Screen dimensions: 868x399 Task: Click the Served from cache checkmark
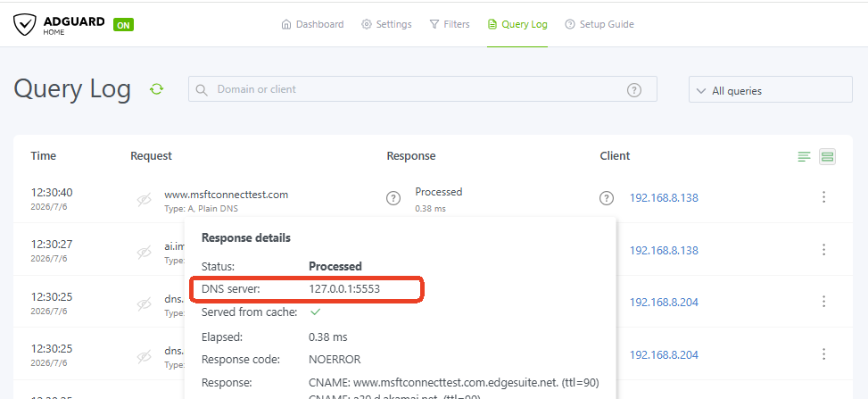point(315,312)
